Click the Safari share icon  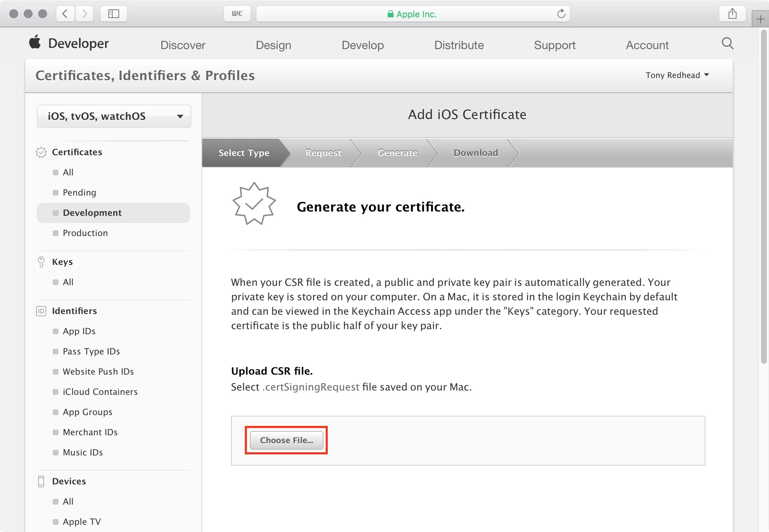coord(732,14)
